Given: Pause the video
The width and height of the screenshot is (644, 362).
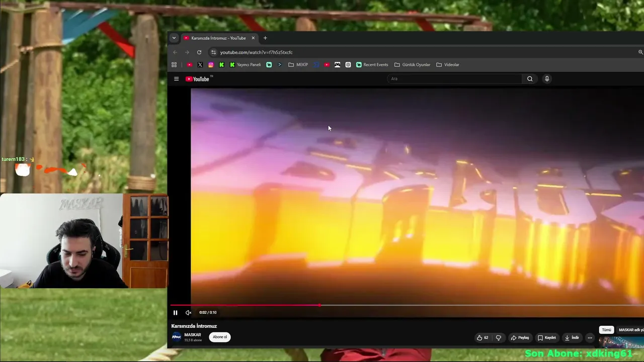Looking at the screenshot, I should pos(175,313).
